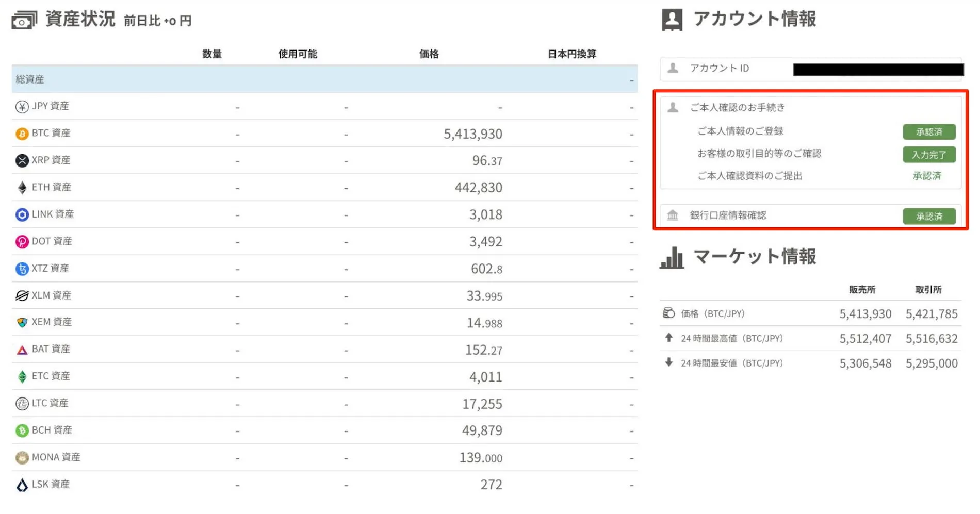This screenshot has width=980, height=514.
Task: Click the 入力完了 button
Action: point(928,155)
